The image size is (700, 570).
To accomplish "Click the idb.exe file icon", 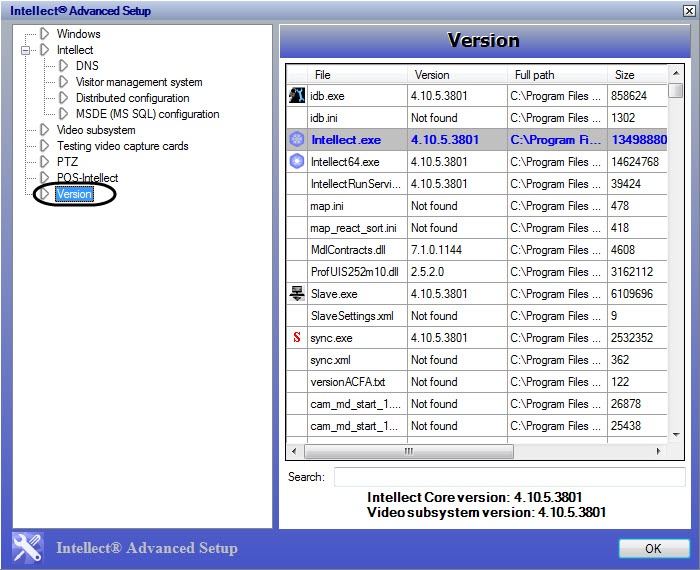I will coord(297,96).
